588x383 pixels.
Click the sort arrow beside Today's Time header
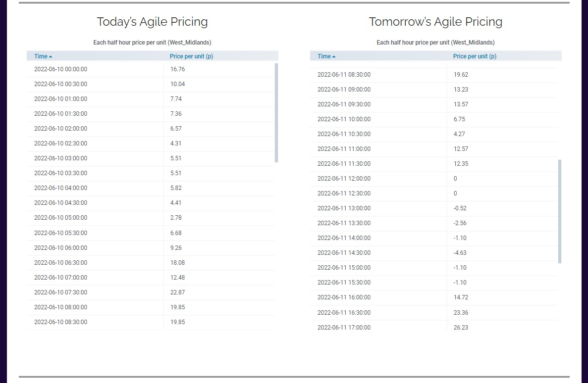[x=51, y=56]
